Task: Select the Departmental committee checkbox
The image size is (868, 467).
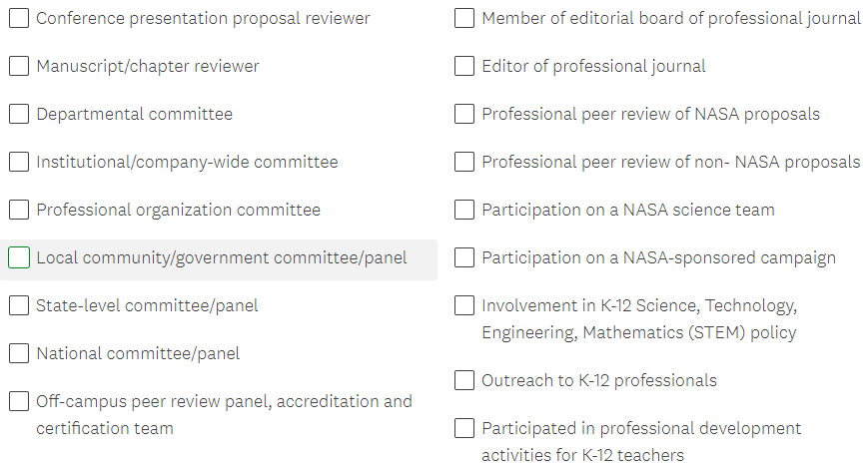Action: pyautogui.click(x=19, y=114)
